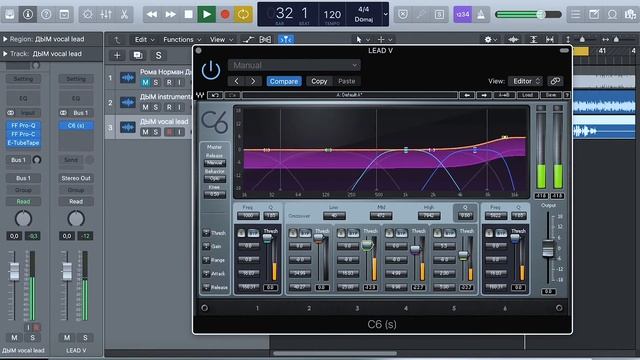Open Waves preset name A: Default field
Image resolution: width=640 pixels, height=360 pixels.
350,95
